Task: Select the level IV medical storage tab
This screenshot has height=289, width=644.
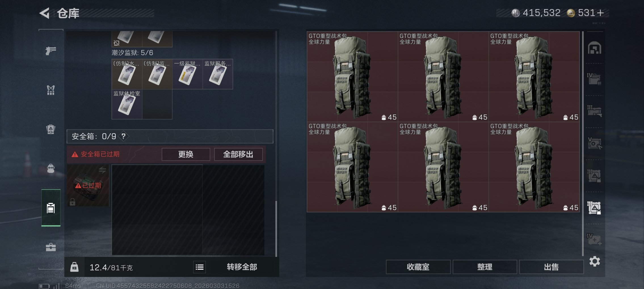Action: tap(594, 239)
